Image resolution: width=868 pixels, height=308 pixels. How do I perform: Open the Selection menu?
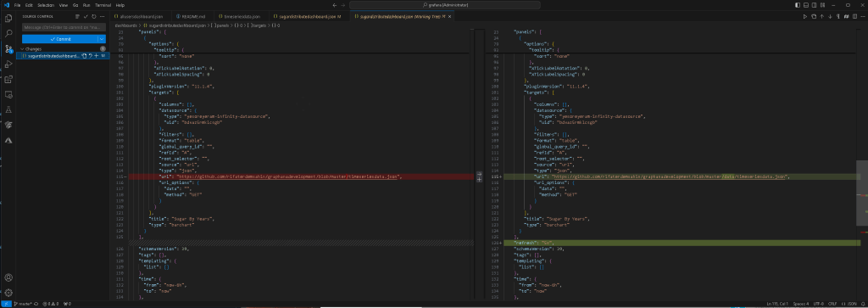coord(46,5)
